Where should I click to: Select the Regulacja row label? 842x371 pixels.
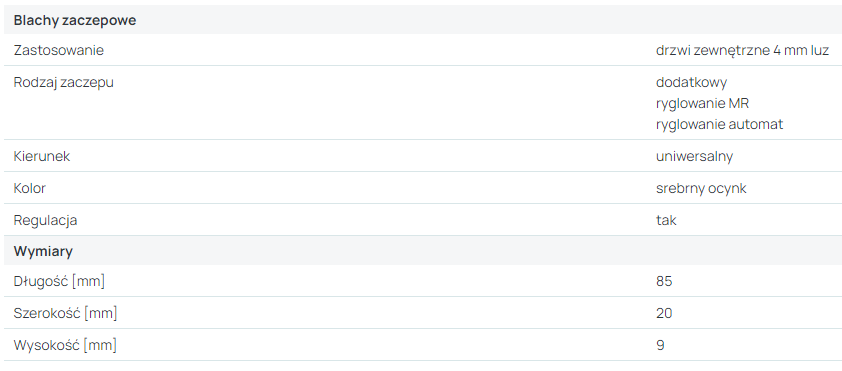pyautogui.click(x=45, y=221)
